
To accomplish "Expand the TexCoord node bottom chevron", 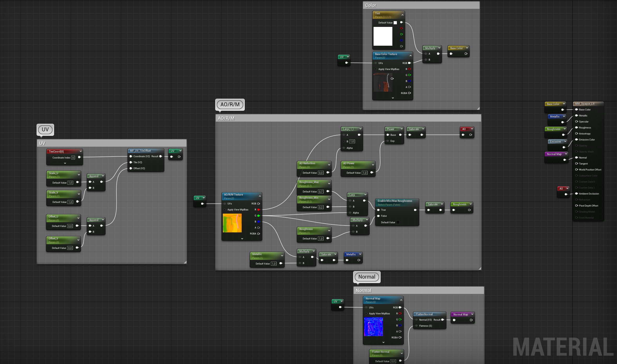I will pos(65,163).
